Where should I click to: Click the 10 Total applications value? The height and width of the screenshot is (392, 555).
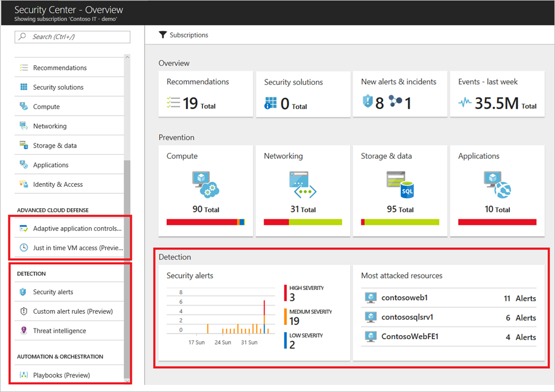(497, 209)
